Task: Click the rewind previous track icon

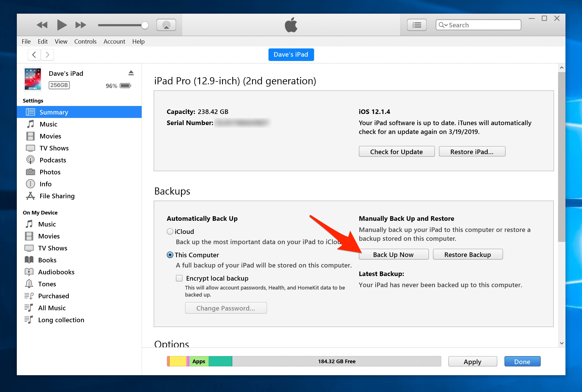Action: pyautogui.click(x=42, y=25)
